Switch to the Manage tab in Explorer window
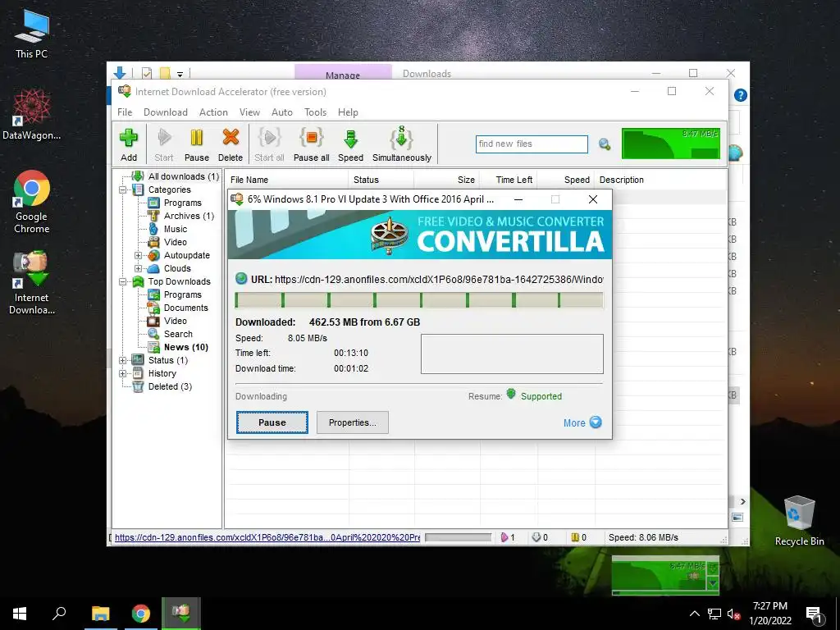 343,73
